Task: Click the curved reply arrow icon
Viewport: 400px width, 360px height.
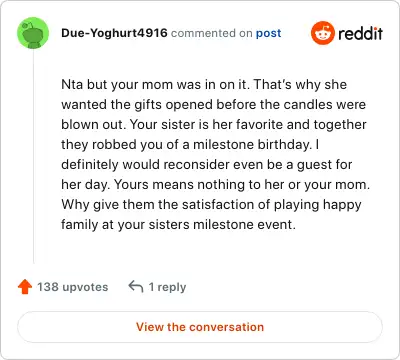Action: coord(136,287)
